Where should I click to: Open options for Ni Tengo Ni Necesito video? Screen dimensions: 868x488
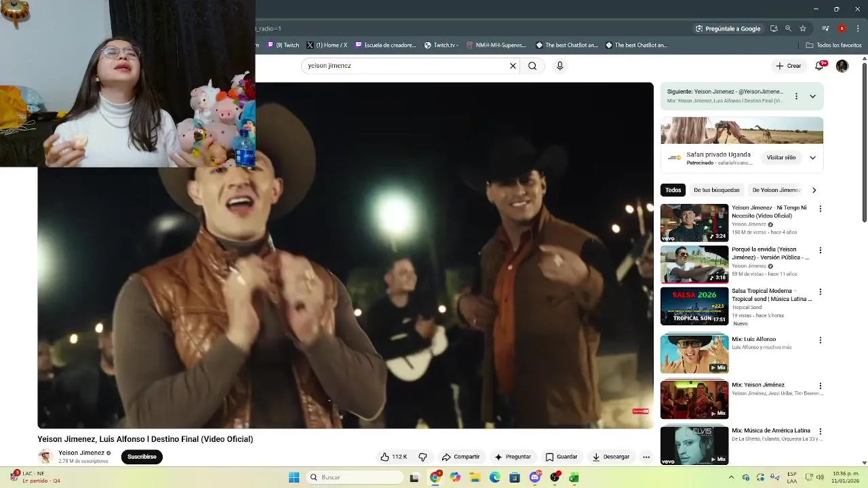pyautogui.click(x=820, y=209)
